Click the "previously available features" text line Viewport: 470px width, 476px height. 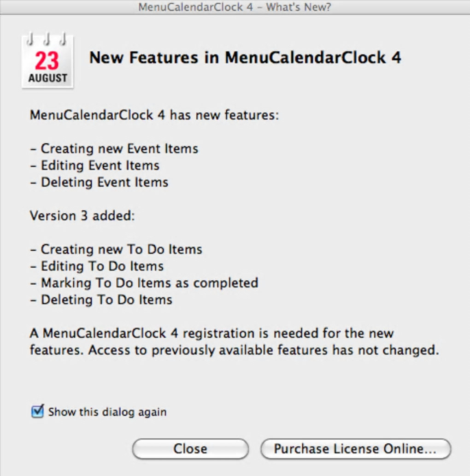click(234, 350)
